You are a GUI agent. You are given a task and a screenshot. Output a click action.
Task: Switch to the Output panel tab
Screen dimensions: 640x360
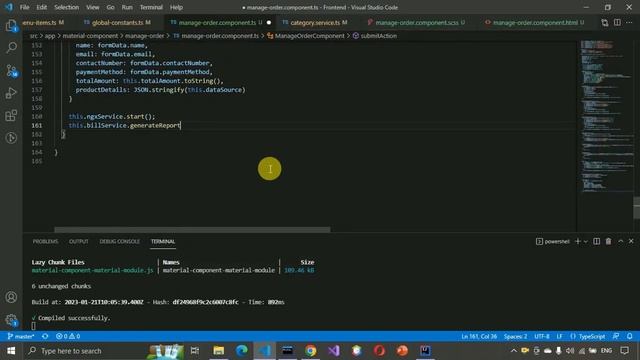tap(79, 241)
